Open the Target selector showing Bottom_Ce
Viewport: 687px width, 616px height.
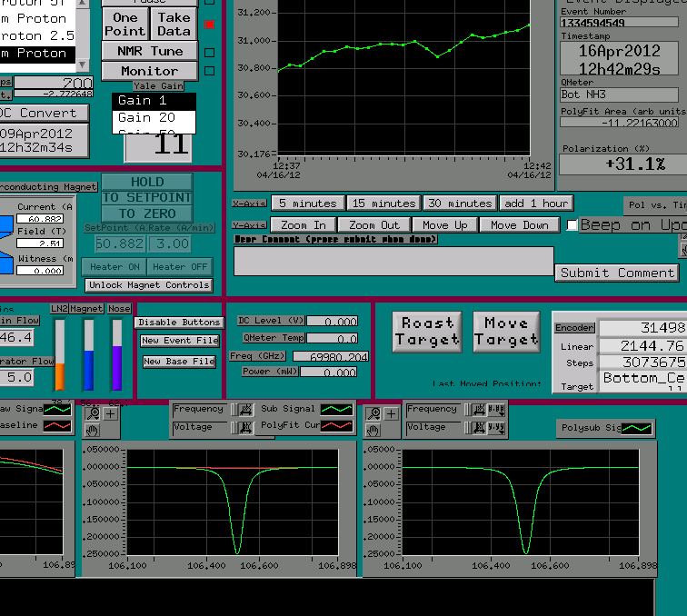pos(643,382)
